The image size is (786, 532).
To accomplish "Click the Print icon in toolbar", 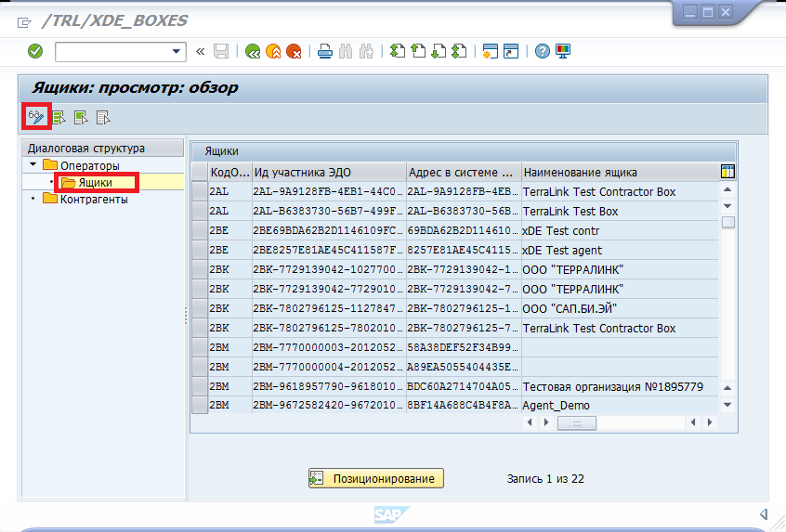I will pyautogui.click(x=324, y=51).
